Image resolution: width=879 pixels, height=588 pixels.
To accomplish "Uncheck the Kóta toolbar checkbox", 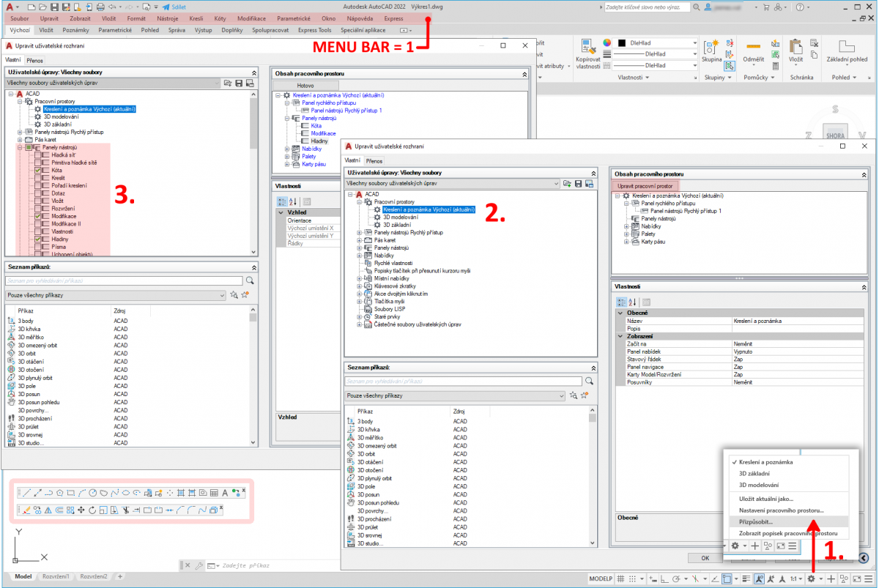I will pyautogui.click(x=38, y=170).
